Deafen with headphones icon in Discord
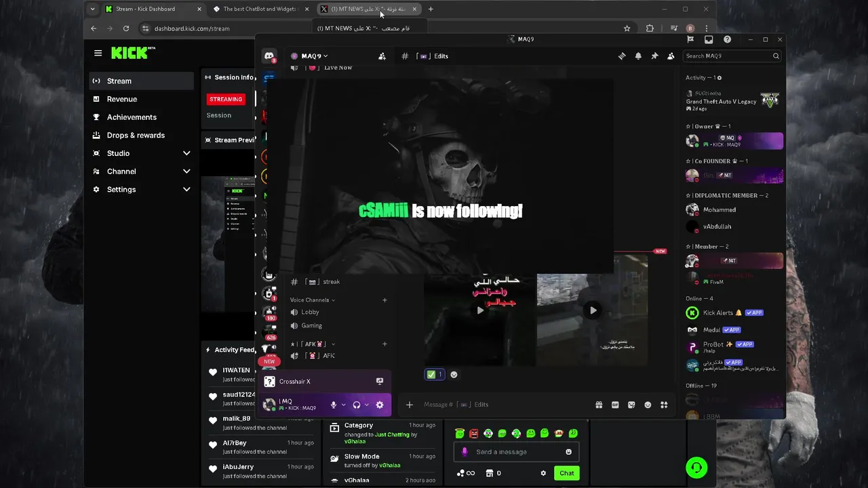Image resolution: width=868 pixels, height=488 pixels. tap(357, 405)
